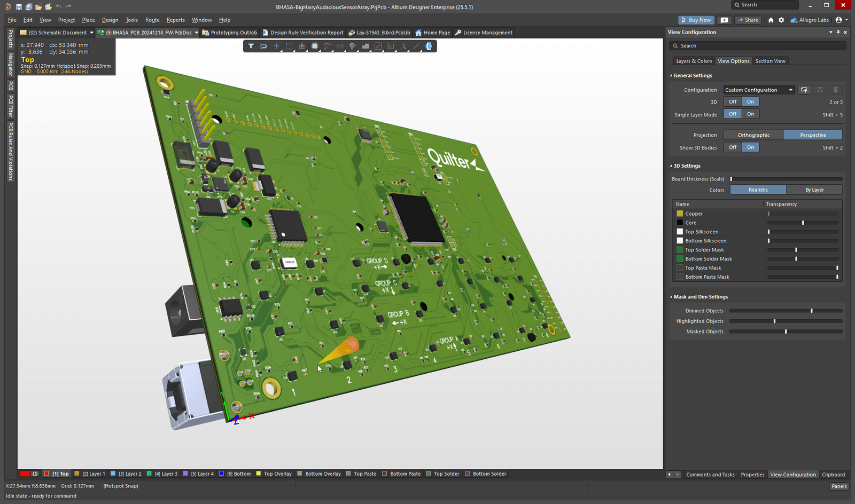Viewport: 855px width, 504px height.
Task: Open the Custom Configuration dropdown
Action: coord(758,90)
